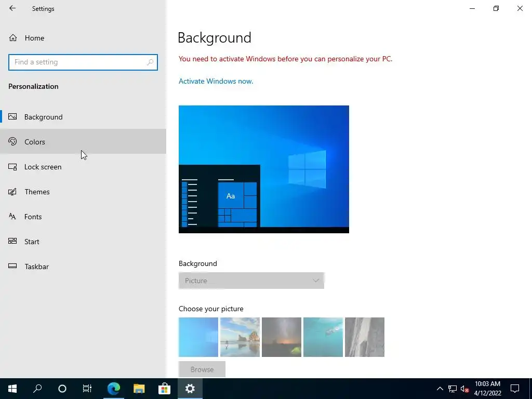Open the Action Center notifications icon
Image resolution: width=532 pixels, height=399 pixels.
coord(515,389)
